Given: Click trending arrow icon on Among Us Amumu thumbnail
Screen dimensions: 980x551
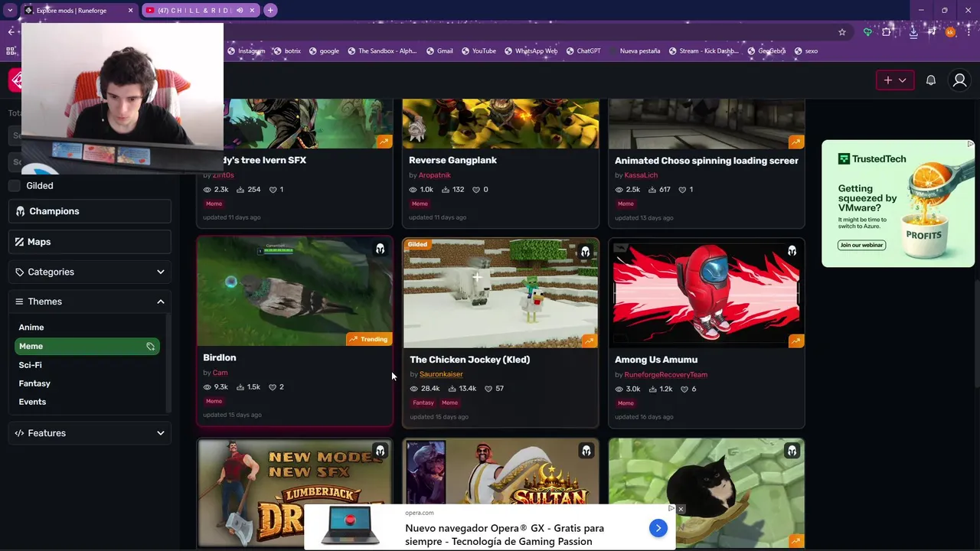Looking at the screenshot, I should pyautogui.click(x=795, y=341).
